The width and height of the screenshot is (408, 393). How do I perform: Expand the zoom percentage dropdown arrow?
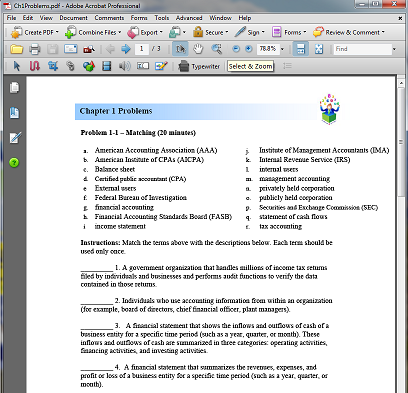[x=283, y=49]
